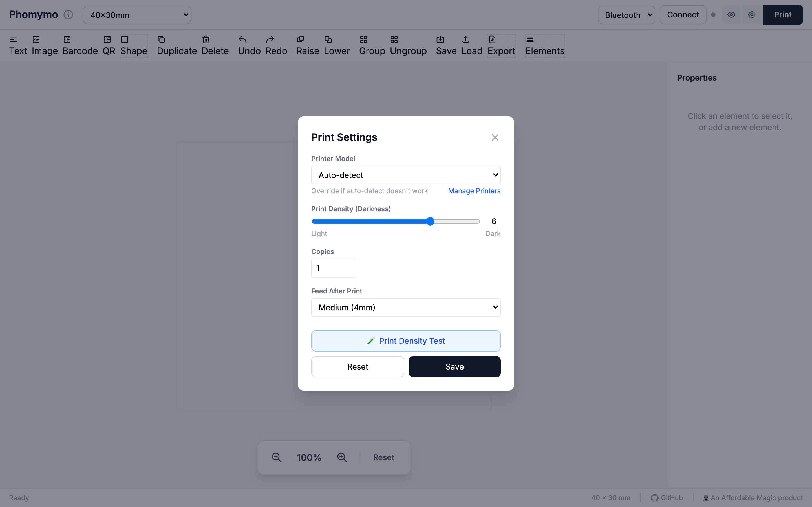Export the current label
This screenshot has height=507, width=812.
click(501, 46)
